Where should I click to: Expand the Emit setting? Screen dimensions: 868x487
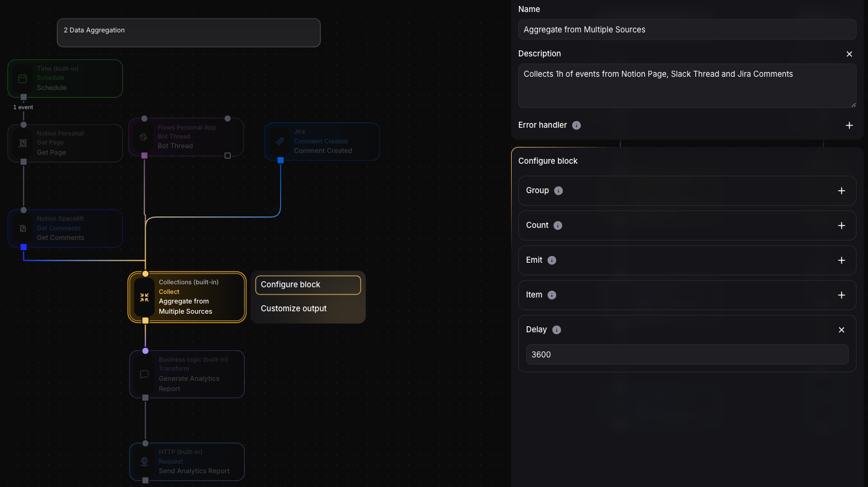[841, 260]
